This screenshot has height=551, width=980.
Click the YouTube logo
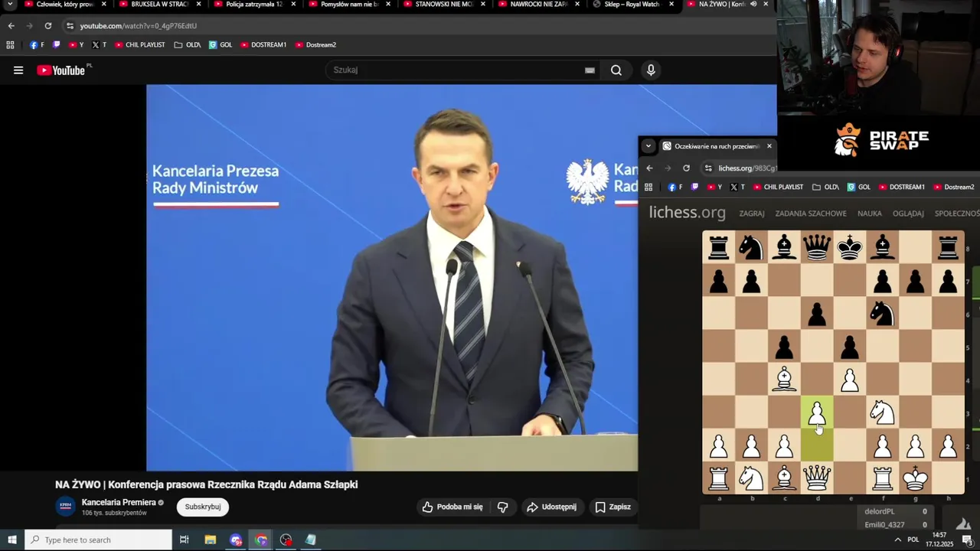(x=61, y=70)
